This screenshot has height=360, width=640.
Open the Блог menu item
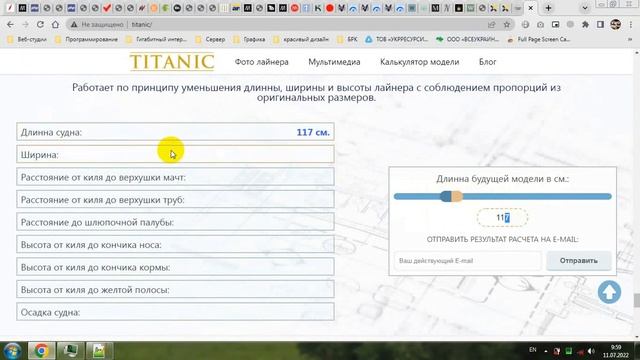(487, 62)
